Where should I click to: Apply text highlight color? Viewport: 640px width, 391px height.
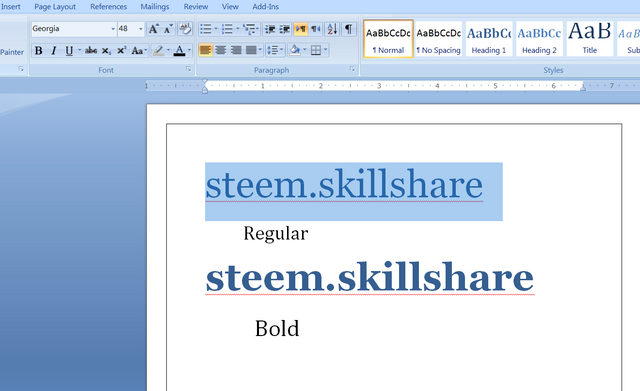158,51
